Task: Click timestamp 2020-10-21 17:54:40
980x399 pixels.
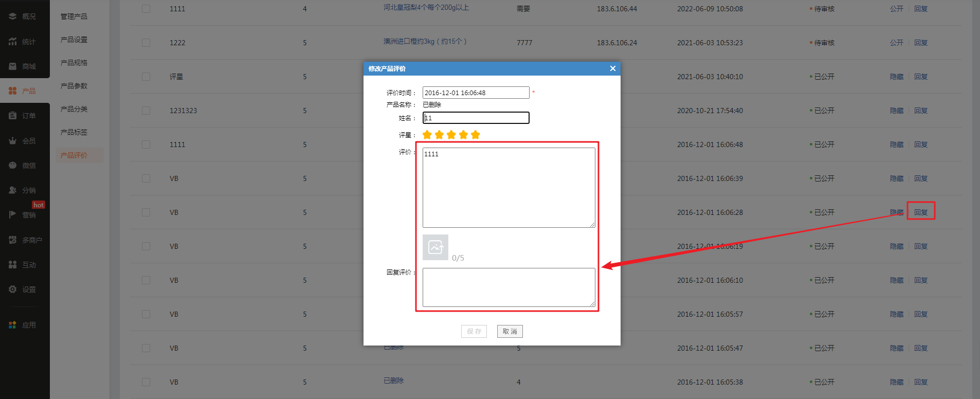Action: coord(710,111)
